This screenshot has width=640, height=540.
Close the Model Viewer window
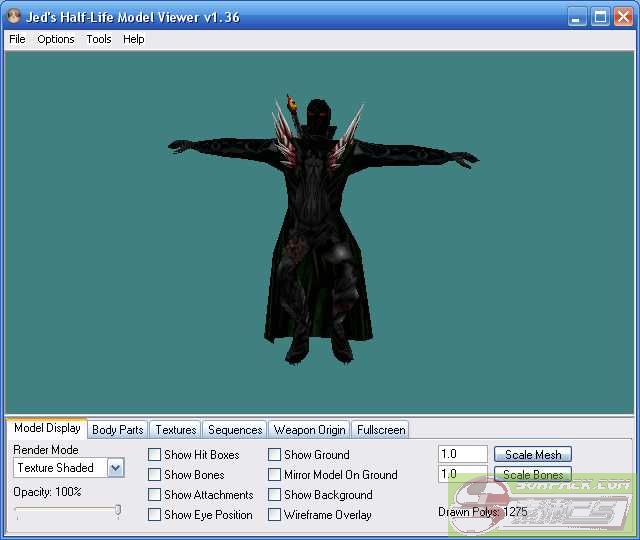click(x=624, y=17)
